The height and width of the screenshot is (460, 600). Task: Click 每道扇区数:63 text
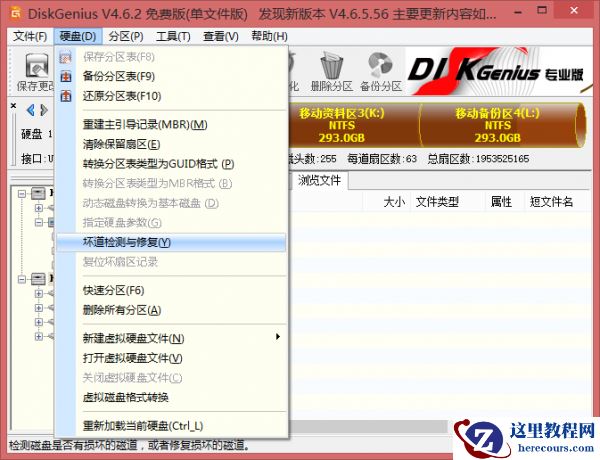click(382, 159)
